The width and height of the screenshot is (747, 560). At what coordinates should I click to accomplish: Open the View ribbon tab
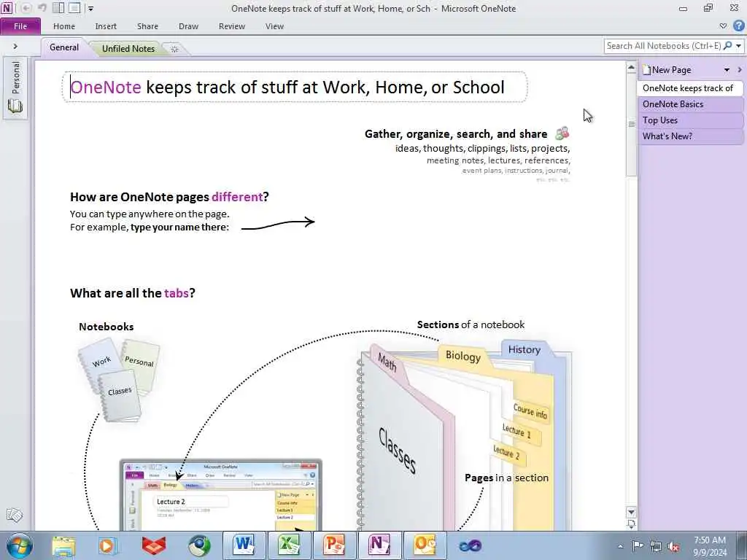(274, 26)
